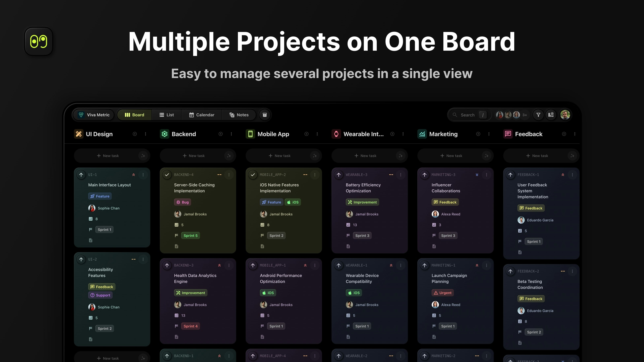
Task: Switch to the List view tab
Action: coord(166,115)
